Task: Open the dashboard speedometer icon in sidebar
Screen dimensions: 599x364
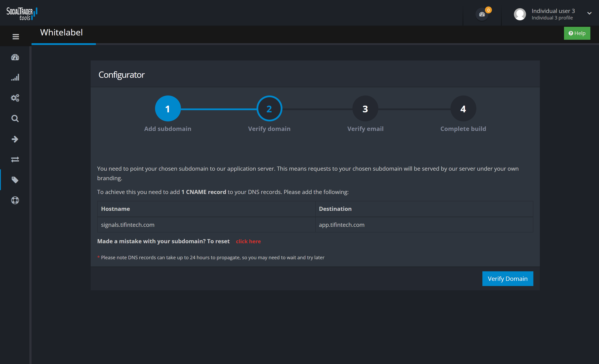Action: coord(15,57)
